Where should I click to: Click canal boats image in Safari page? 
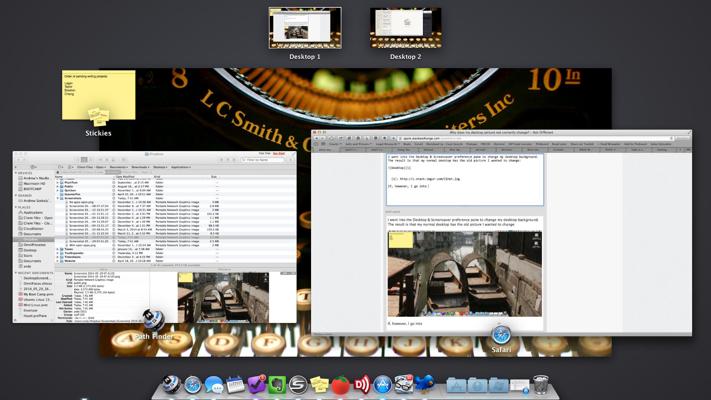coord(465,273)
